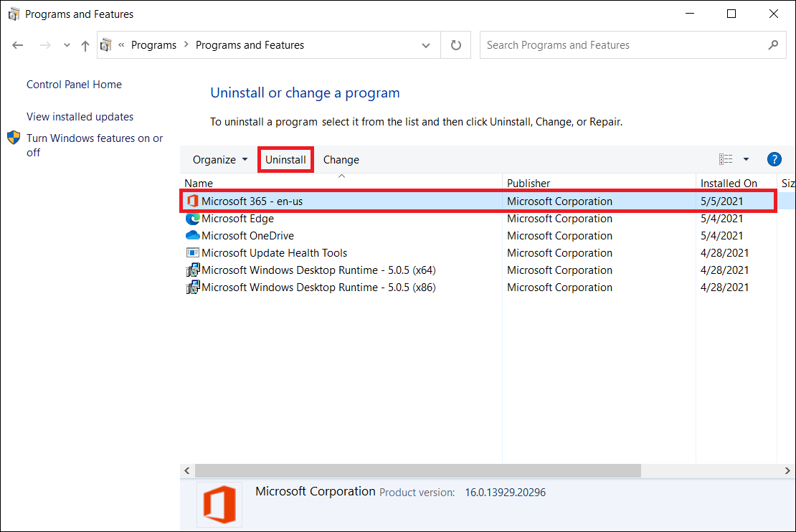Viewport: 796px width, 532px height.
Task: Click the shield icon beside Windows features
Action: (14, 138)
